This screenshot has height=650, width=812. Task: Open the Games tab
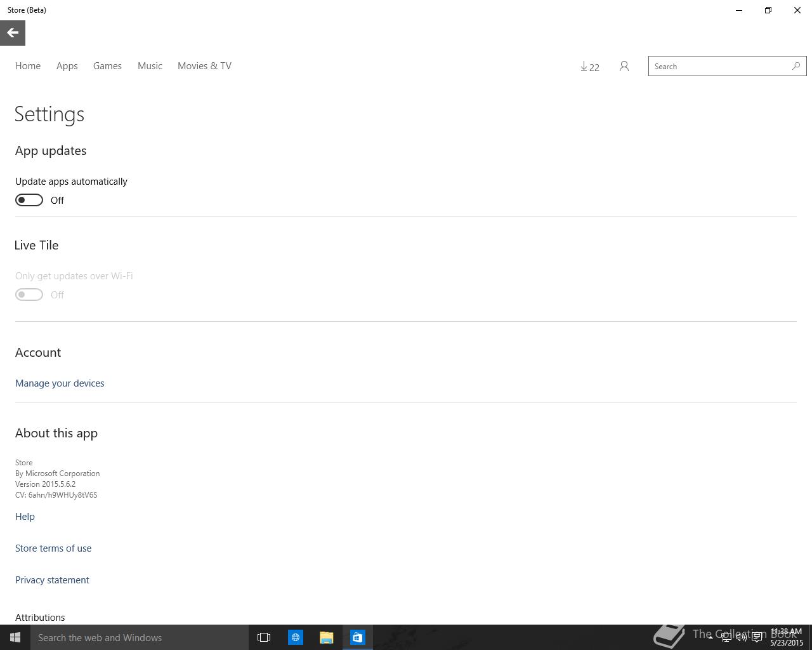tap(107, 66)
